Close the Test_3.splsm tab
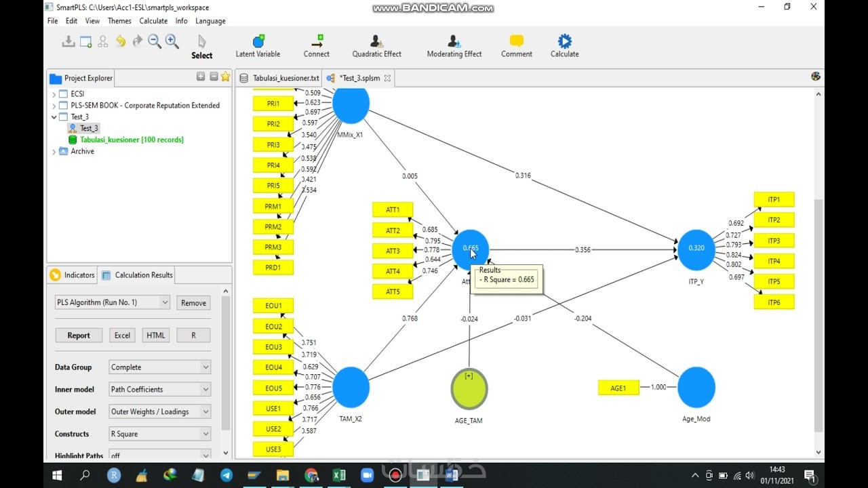Viewport: 868px width, 488px height. [388, 78]
